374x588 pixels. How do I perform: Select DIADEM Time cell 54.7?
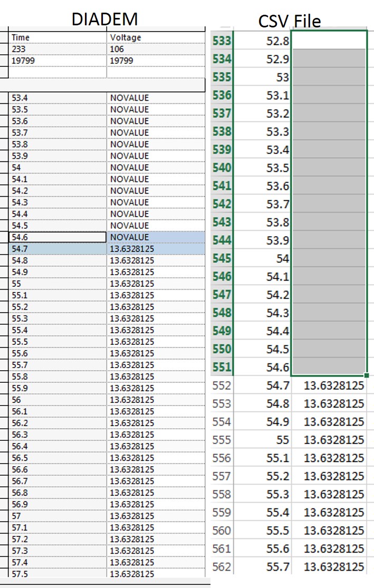point(57,249)
